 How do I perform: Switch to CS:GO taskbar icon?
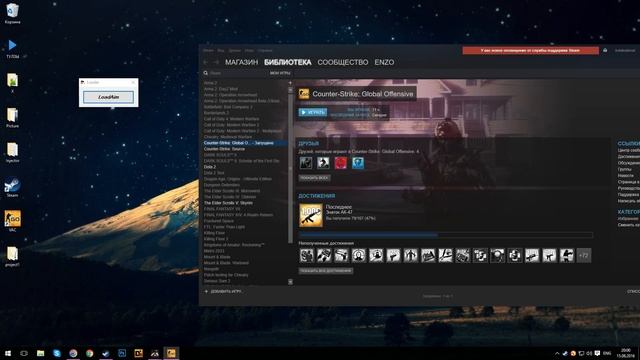tap(171, 353)
